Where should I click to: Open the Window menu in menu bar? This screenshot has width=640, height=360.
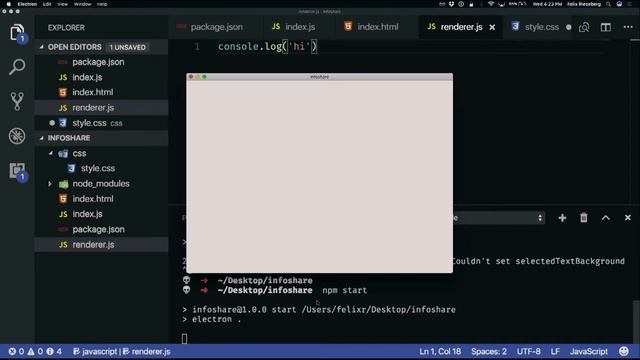pos(82,4)
